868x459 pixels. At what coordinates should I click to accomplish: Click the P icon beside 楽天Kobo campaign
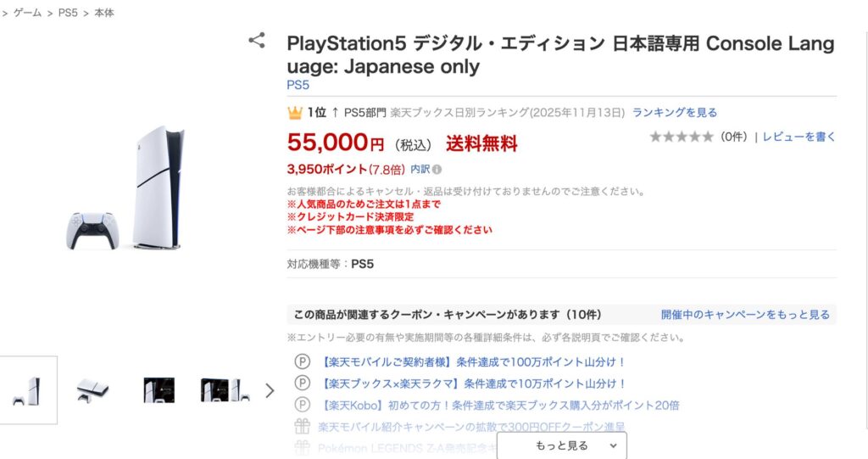(x=303, y=406)
